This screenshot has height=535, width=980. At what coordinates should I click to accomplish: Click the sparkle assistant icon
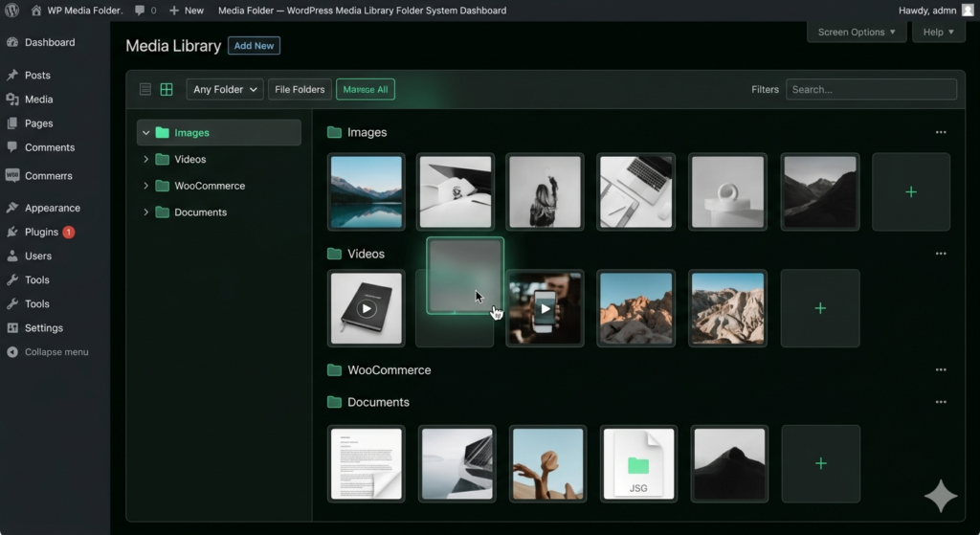[941, 497]
